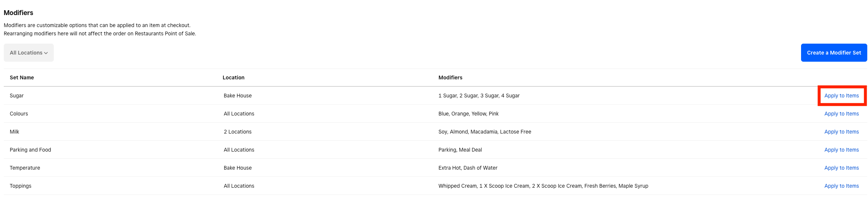Viewport: 868px width, 202px height.
Task: Click the Whipped Cream modifiers list text
Action: pyautogui.click(x=543, y=186)
